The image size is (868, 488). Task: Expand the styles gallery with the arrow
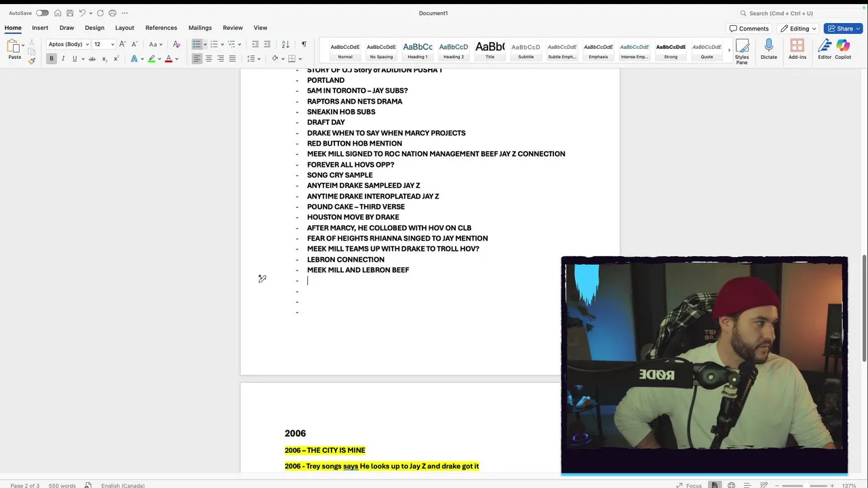point(729,49)
